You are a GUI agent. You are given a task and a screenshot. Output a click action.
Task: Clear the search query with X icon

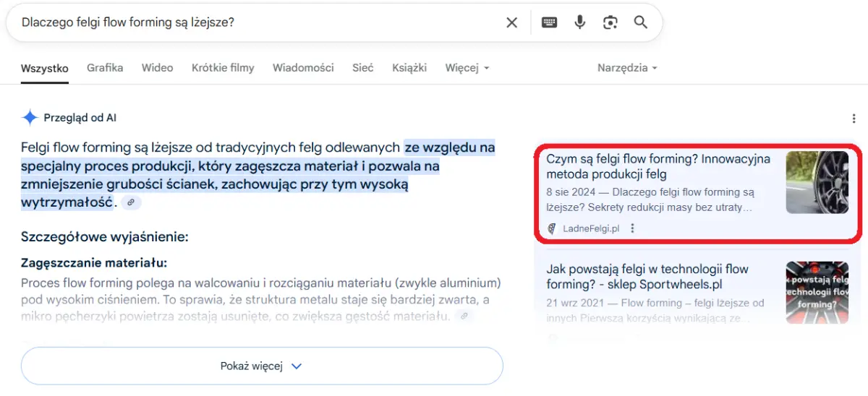[x=511, y=22]
